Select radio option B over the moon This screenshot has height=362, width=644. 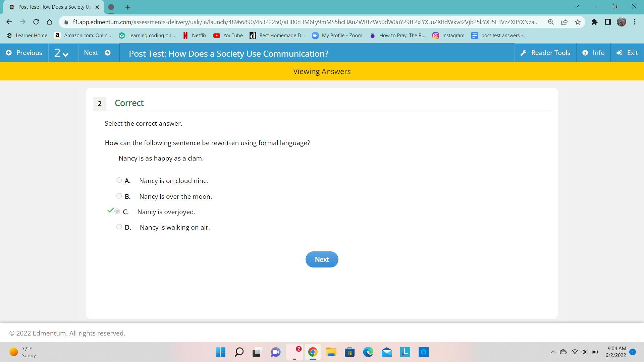point(119,196)
